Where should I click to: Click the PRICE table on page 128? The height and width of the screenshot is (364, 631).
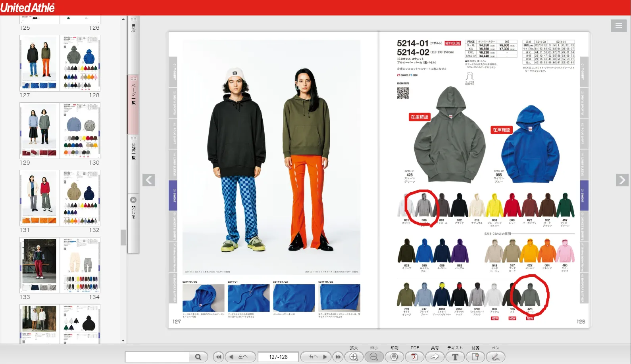click(491, 49)
